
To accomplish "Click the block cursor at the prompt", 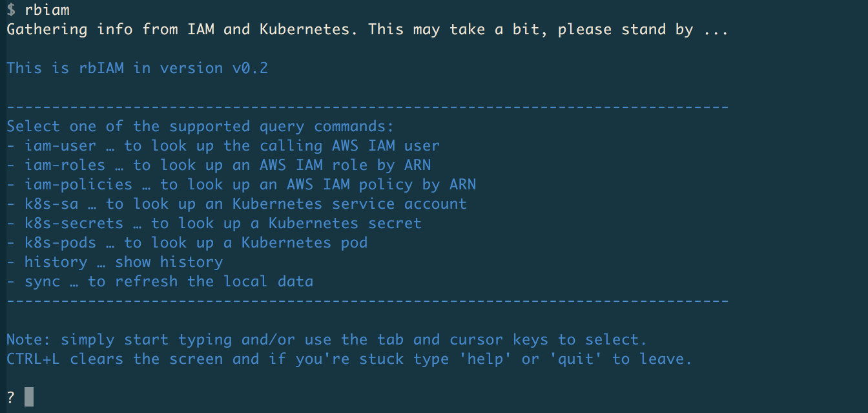I will pyautogui.click(x=28, y=397).
